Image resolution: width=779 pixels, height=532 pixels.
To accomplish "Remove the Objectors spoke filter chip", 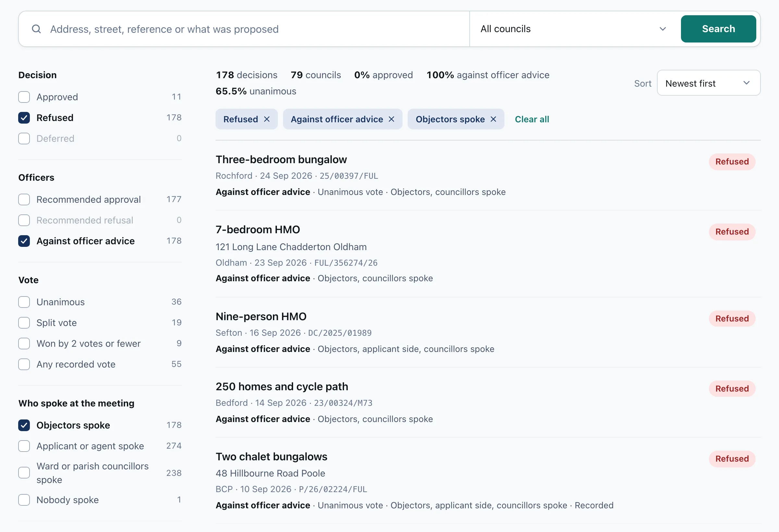I will [493, 119].
